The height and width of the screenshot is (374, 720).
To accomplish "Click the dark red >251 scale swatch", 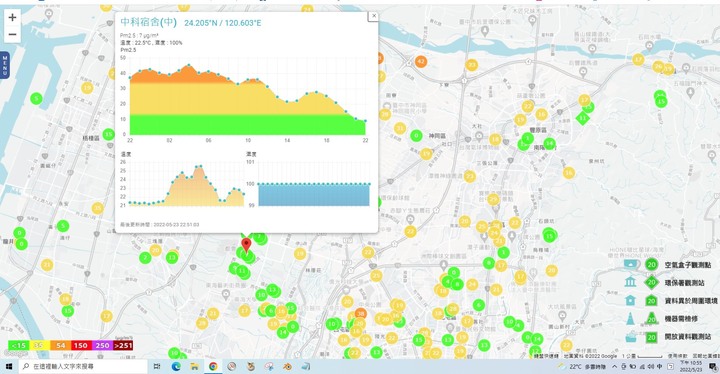I will 123,346.
